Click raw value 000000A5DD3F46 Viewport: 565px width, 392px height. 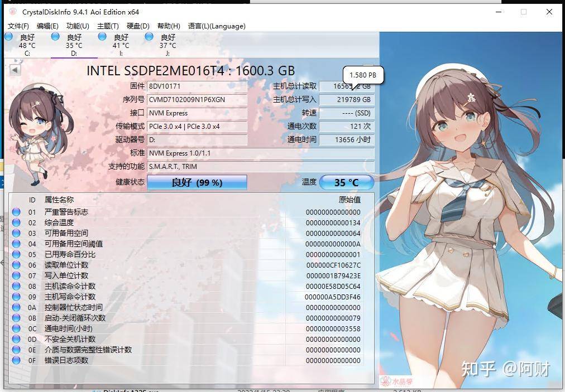(333, 297)
